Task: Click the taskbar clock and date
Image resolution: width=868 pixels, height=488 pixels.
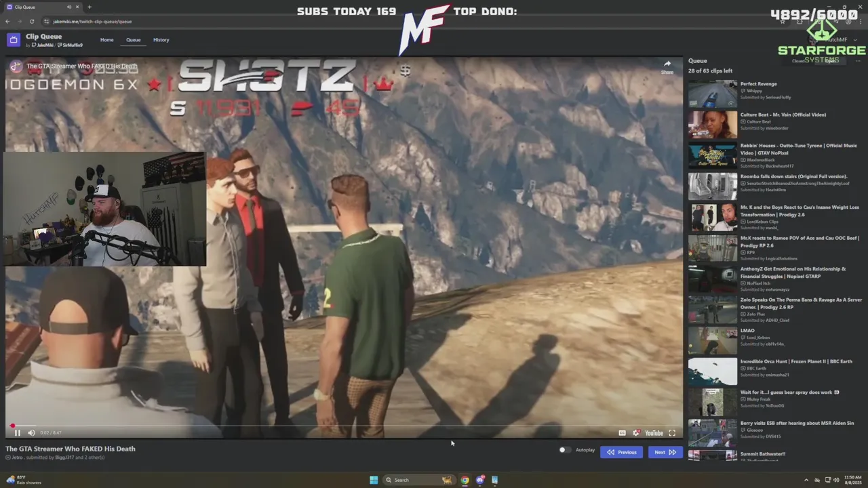Action: [x=853, y=480]
